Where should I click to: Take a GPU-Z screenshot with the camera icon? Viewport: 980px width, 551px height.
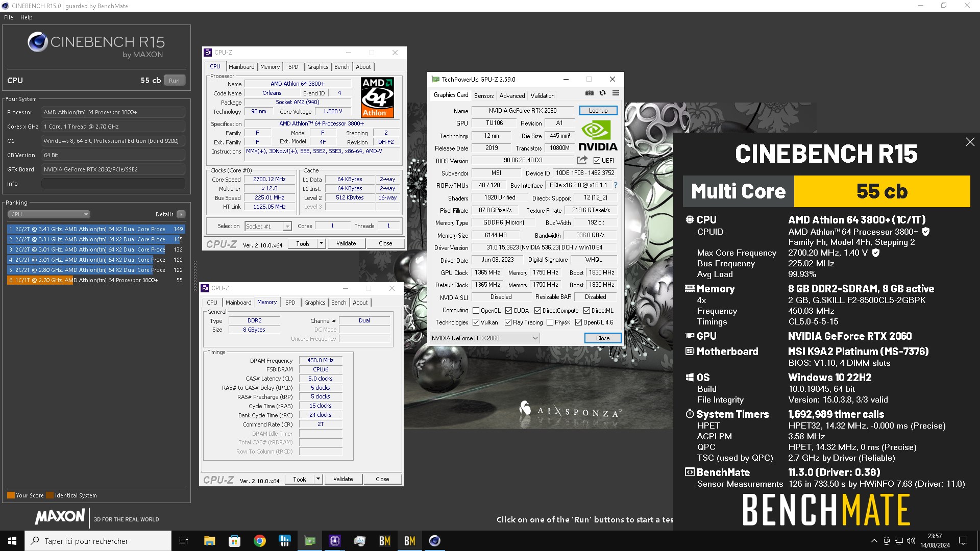[590, 93]
